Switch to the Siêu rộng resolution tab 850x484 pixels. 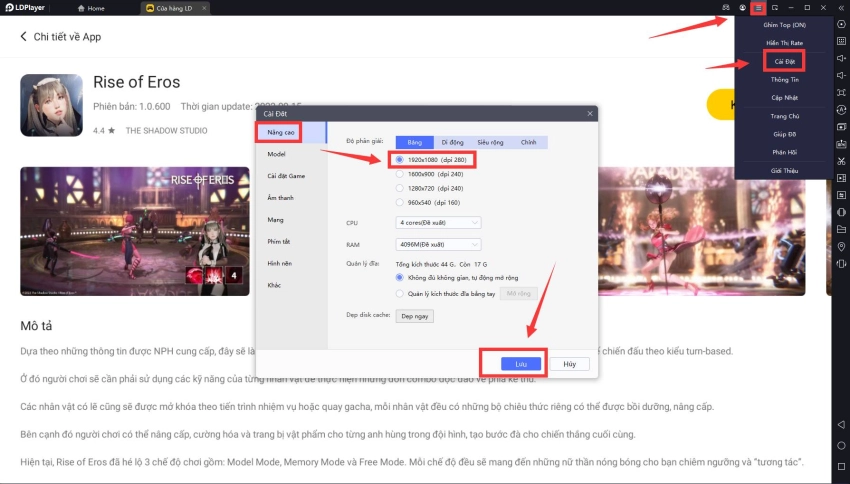tap(490, 142)
